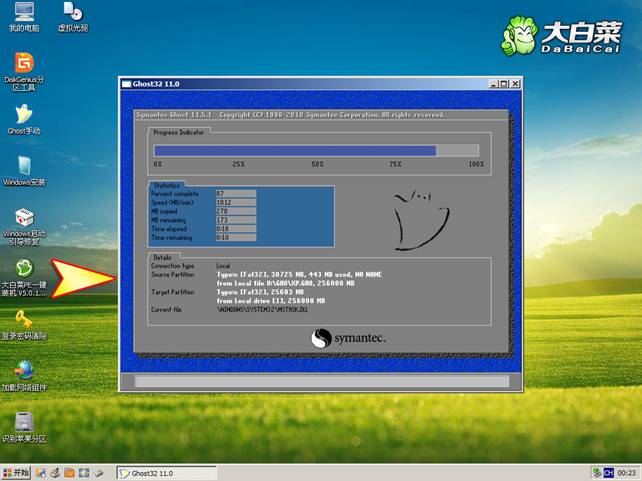
Task: Open the 登录密码清除 key icon
Action: pos(24,321)
